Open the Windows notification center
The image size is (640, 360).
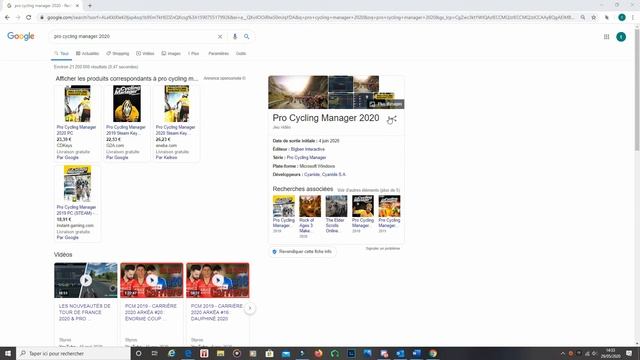pos(629,353)
